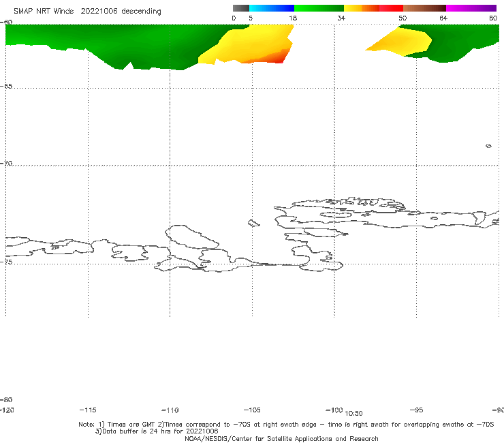The image size is (504, 443).
Task: Click the swath time label '10:50'
Action: click(353, 414)
